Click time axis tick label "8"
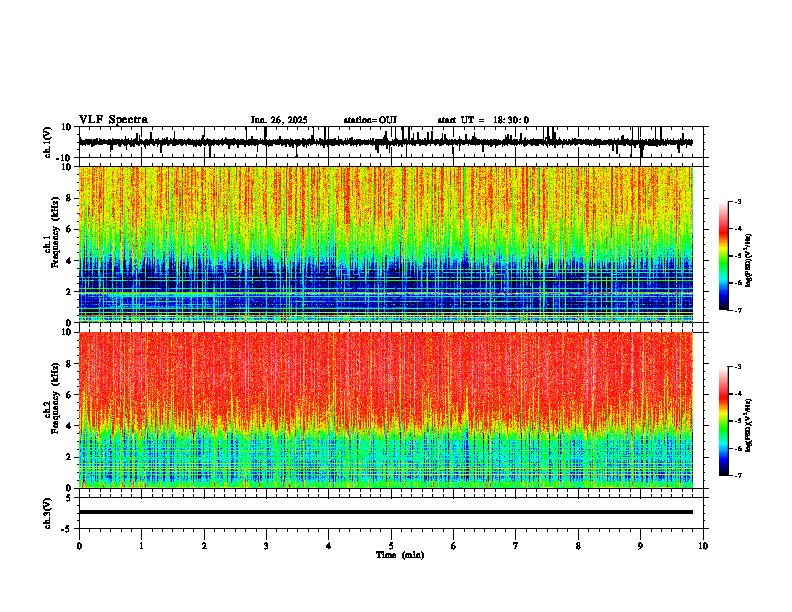The width and height of the screenshot is (792, 612). pyautogui.click(x=578, y=546)
